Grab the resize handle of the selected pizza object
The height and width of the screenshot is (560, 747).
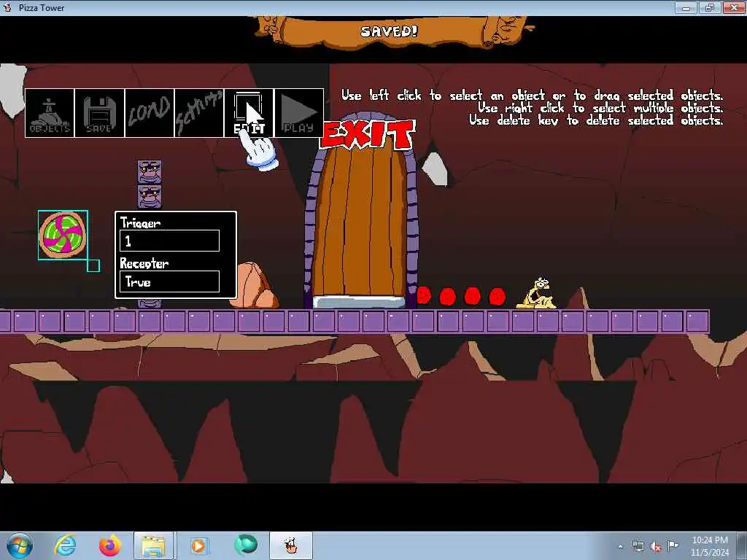pos(93,265)
